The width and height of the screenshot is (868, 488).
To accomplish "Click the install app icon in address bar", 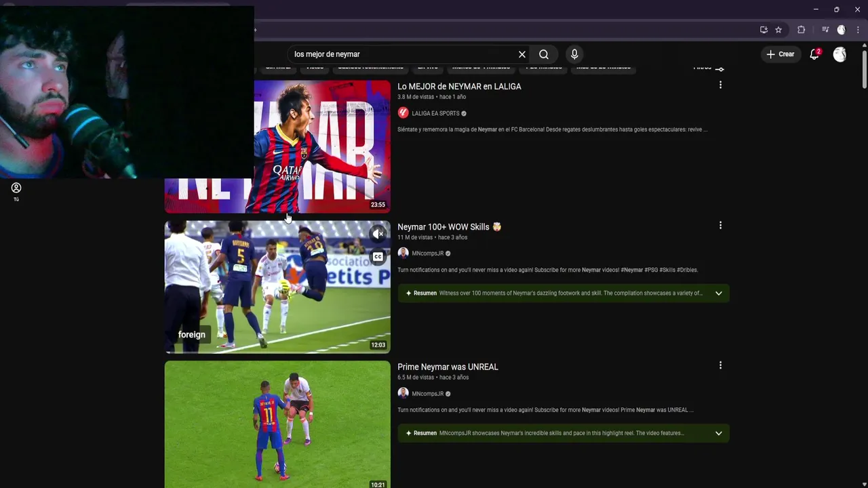I will click(764, 30).
